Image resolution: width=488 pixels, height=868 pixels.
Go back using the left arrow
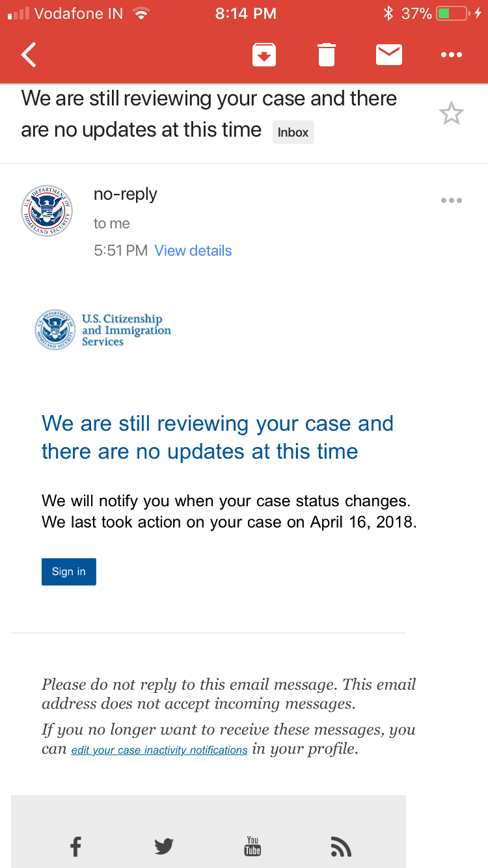tap(29, 55)
